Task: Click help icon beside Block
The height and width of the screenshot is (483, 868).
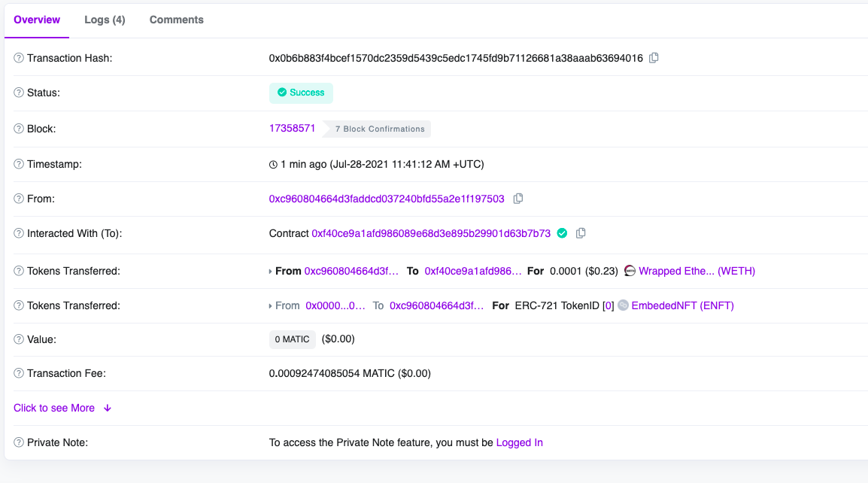Action: pos(19,129)
